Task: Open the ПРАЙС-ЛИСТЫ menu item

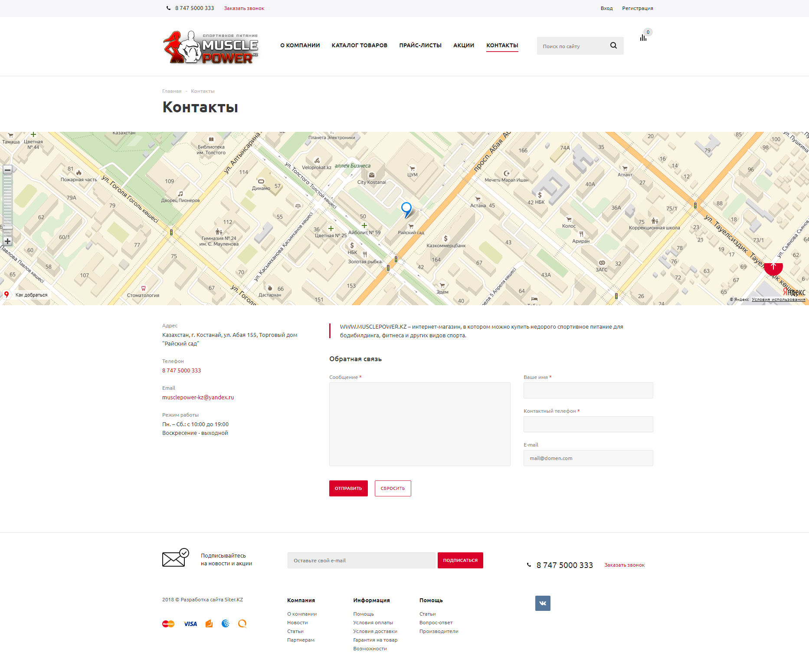Action: point(420,45)
